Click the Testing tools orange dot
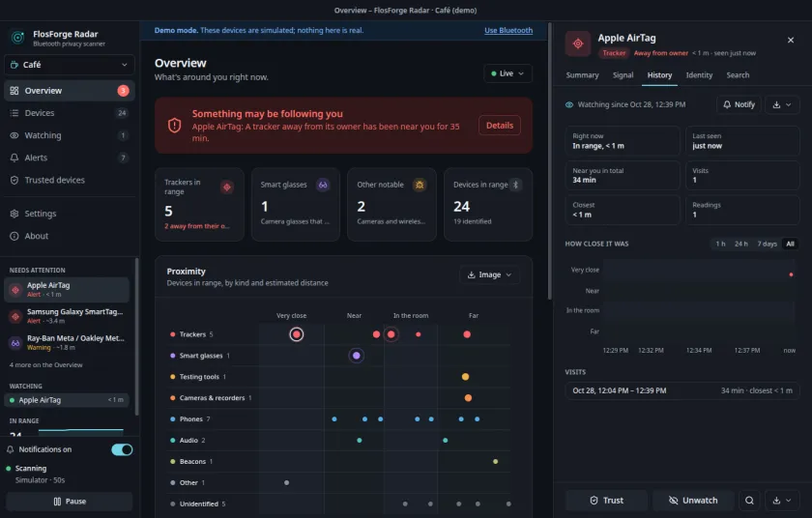812x518 pixels. pyautogui.click(x=465, y=377)
